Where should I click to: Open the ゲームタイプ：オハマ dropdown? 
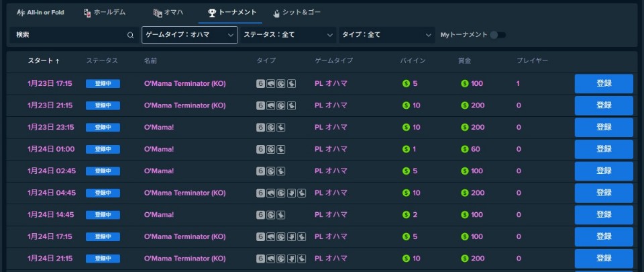pyautogui.click(x=189, y=35)
